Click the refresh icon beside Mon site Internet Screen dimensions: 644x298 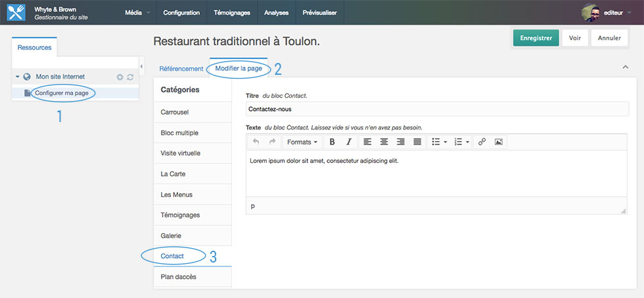pyautogui.click(x=130, y=77)
